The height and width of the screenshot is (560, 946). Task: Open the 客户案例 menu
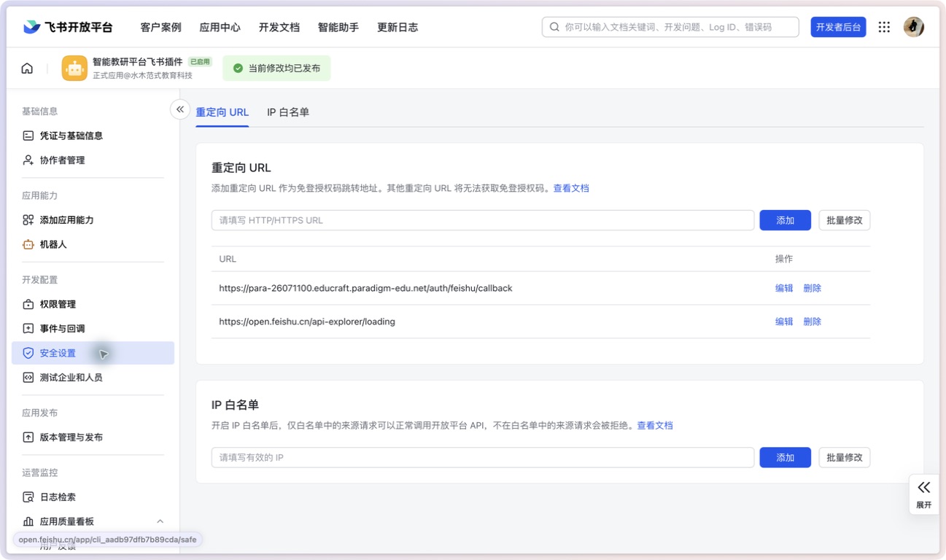pos(160,27)
